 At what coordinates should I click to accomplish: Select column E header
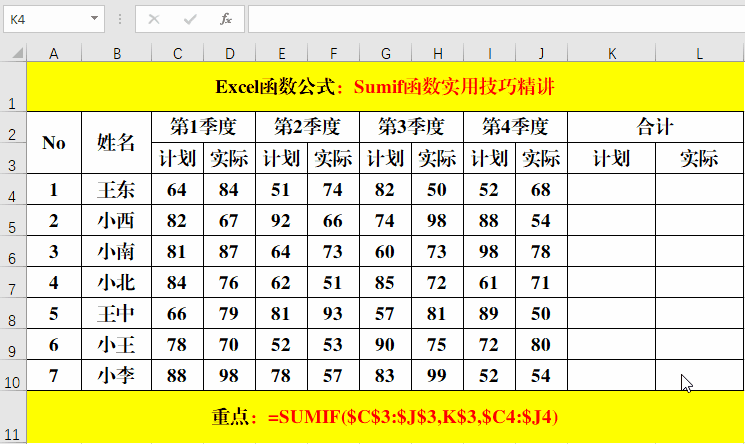click(282, 53)
